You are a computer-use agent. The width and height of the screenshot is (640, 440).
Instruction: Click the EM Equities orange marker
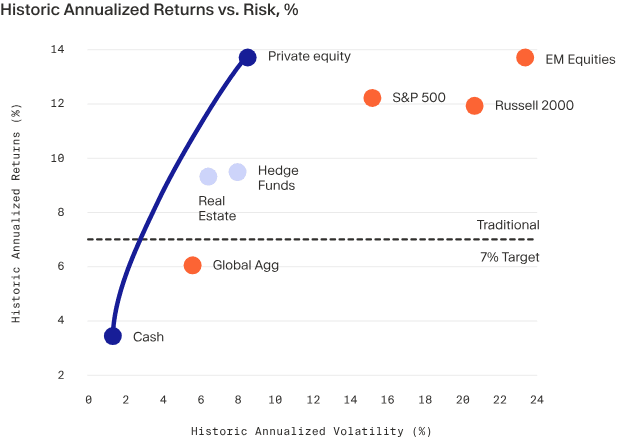pos(525,58)
